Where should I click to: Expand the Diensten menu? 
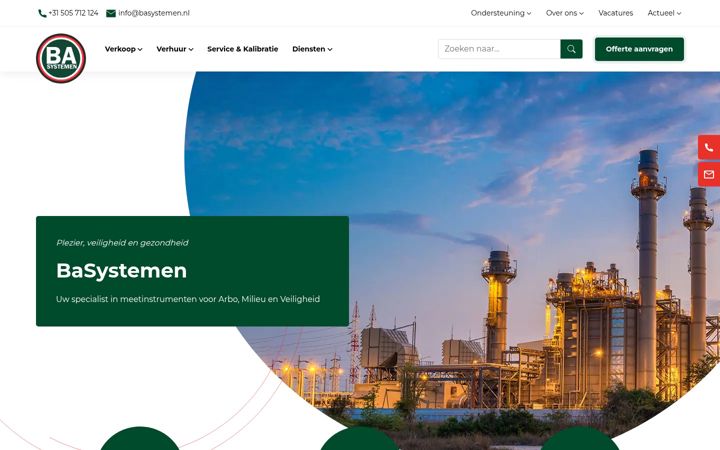(x=312, y=49)
